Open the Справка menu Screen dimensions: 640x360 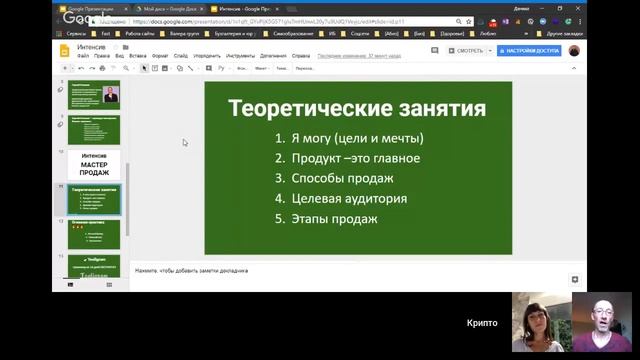point(301,56)
